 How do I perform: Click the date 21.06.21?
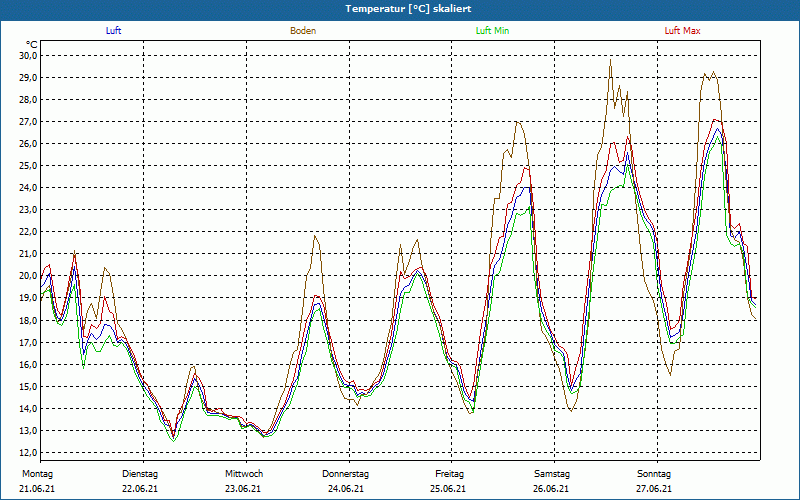coord(37,489)
